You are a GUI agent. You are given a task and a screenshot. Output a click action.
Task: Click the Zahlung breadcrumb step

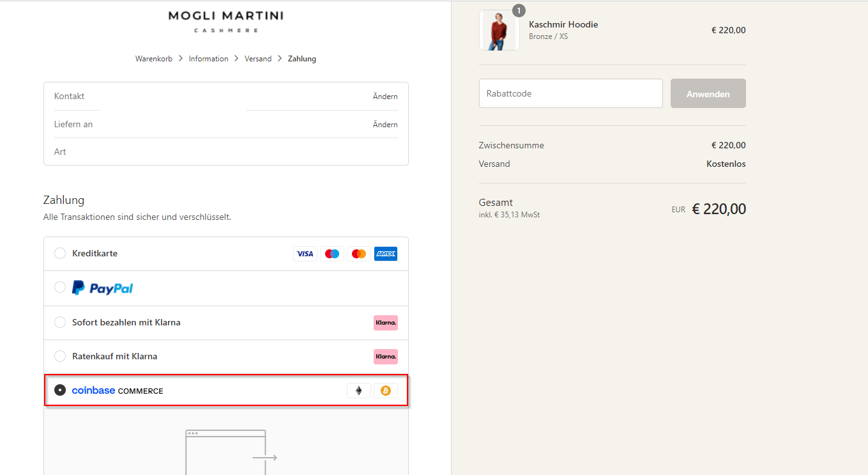click(x=302, y=59)
